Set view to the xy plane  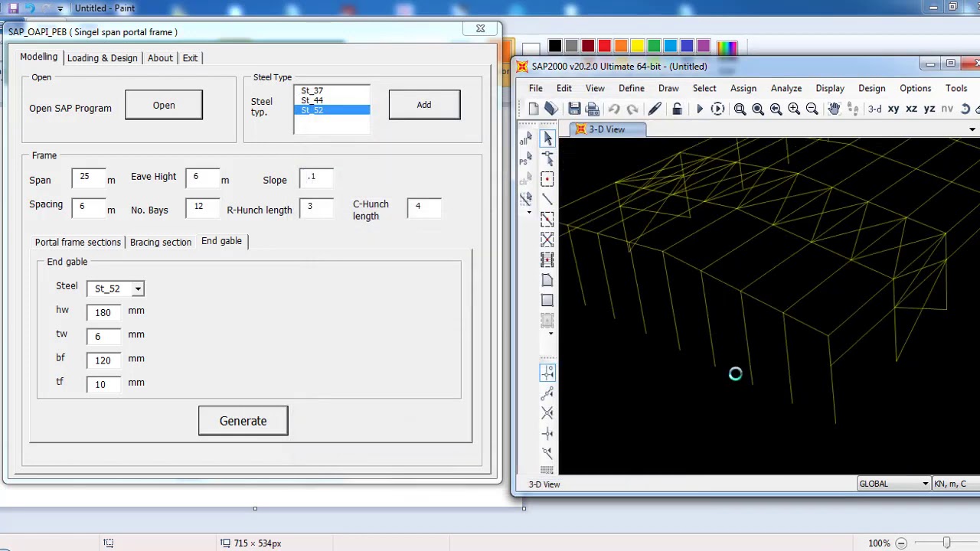(x=893, y=109)
